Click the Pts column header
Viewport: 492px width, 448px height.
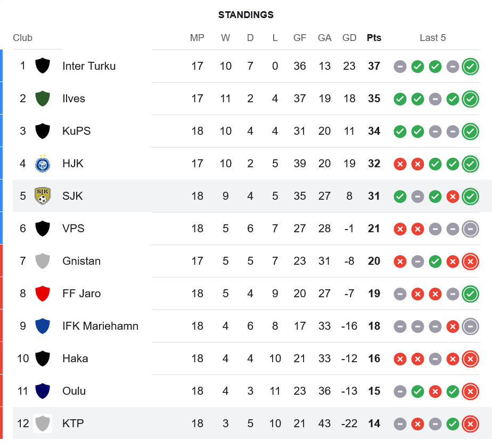(x=374, y=38)
